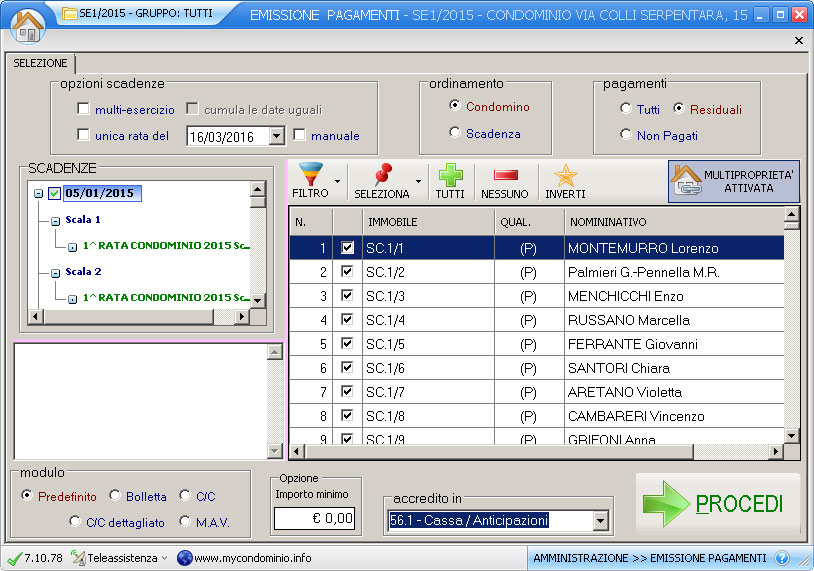Click the Importo minimo amount field
Screen dimensions: 814x571
pos(315,518)
